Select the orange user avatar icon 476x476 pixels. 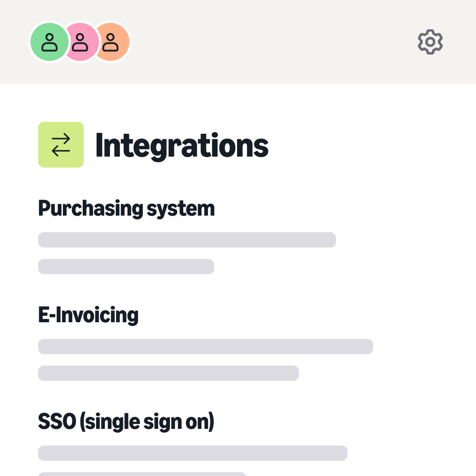click(112, 42)
